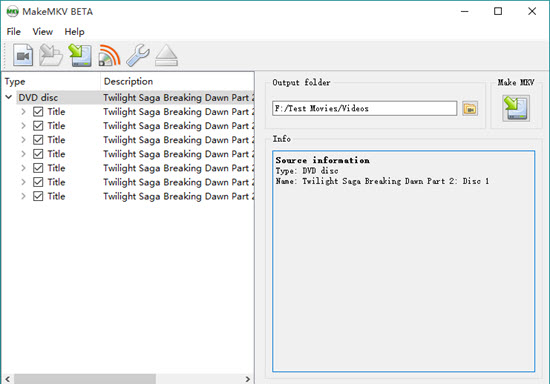Click the Save selected titles toolbar icon
550x384 pixels.
coord(80,55)
